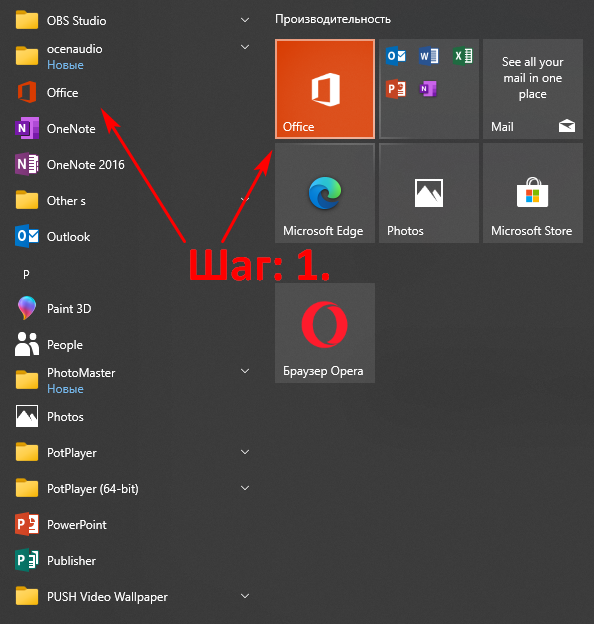Viewport: 594px width, 624px height.
Task: Click the envelope icon on Mail tile
Action: tap(567, 126)
